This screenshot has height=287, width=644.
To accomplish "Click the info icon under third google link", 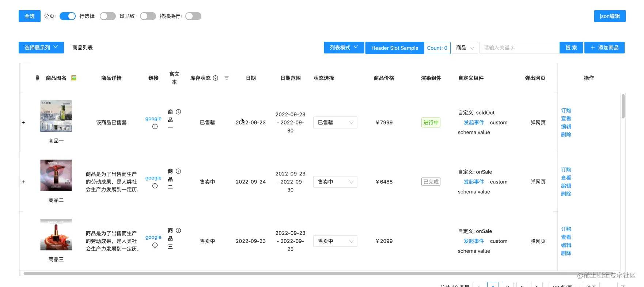I will point(155,245).
